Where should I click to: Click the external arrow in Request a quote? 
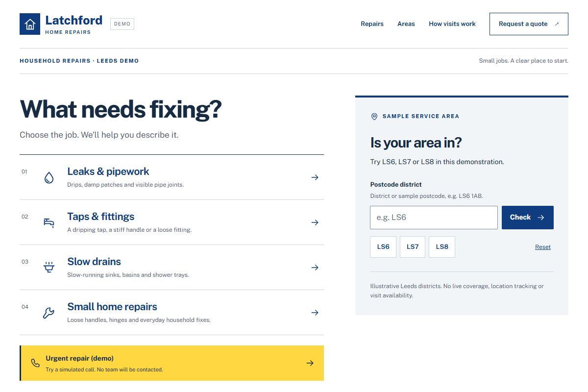557,24
